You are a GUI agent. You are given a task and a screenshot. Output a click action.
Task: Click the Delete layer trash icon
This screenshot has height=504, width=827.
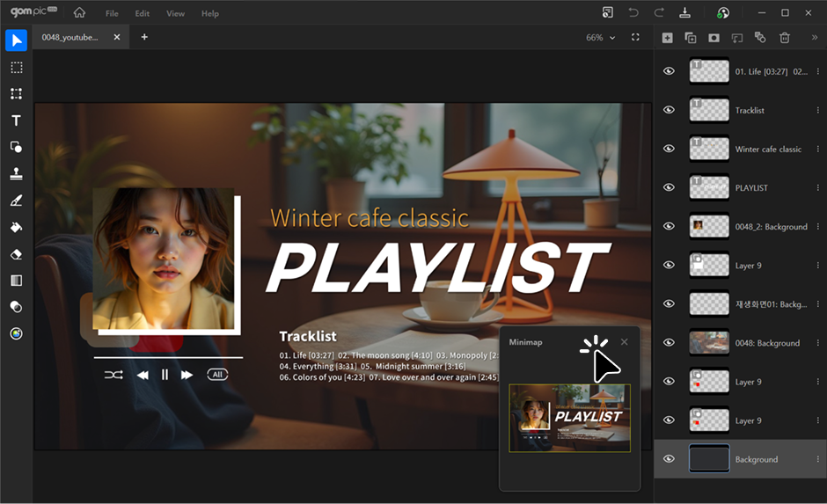pyautogui.click(x=785, y=38)
